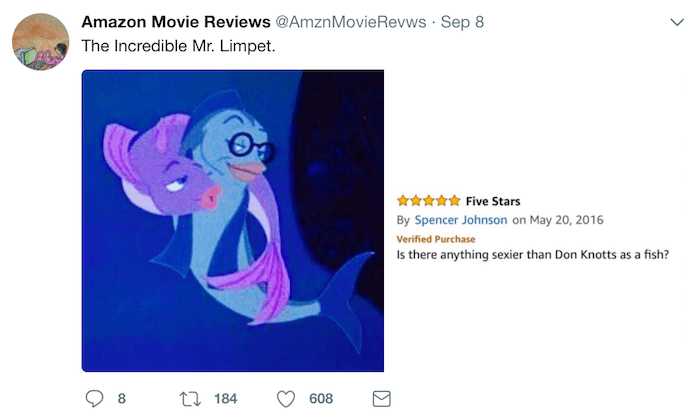Click the retweet count of 184
The image size is (700, 419).
pos(226,398)
